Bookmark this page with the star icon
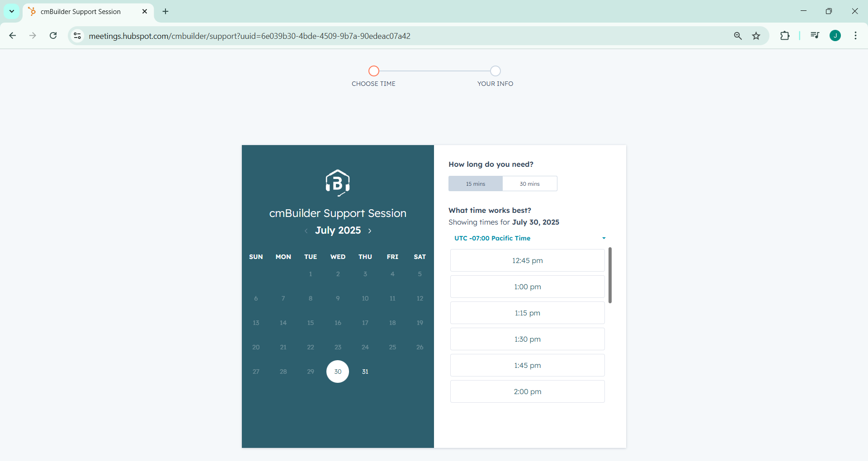This screenshot has width=868, height=461. tap(756, 36)
